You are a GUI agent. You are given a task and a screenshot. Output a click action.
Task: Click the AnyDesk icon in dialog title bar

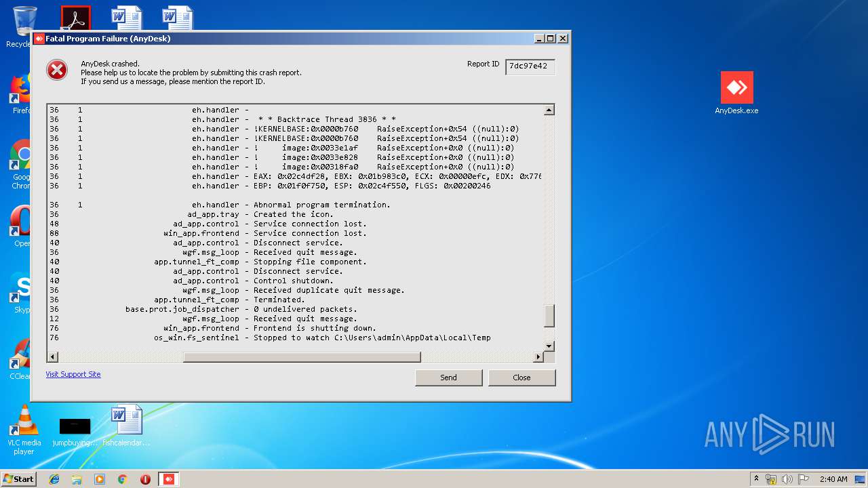(x=39, y=39)
